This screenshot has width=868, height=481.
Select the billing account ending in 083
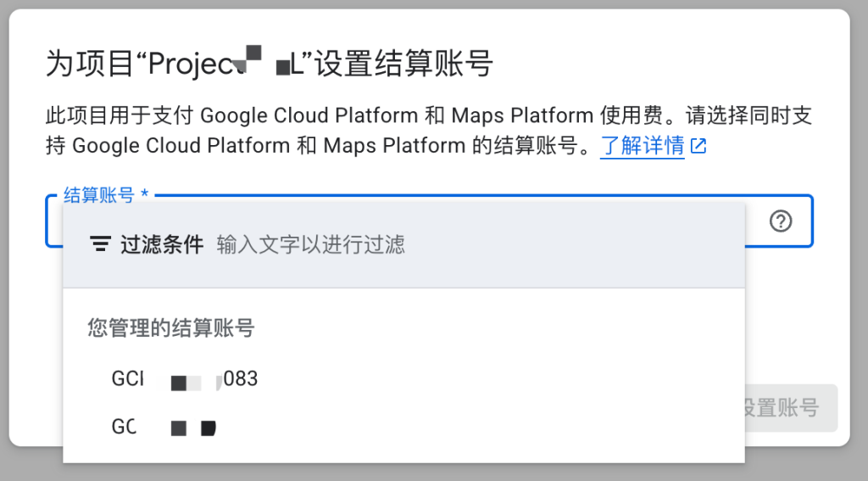coord(185,379)
